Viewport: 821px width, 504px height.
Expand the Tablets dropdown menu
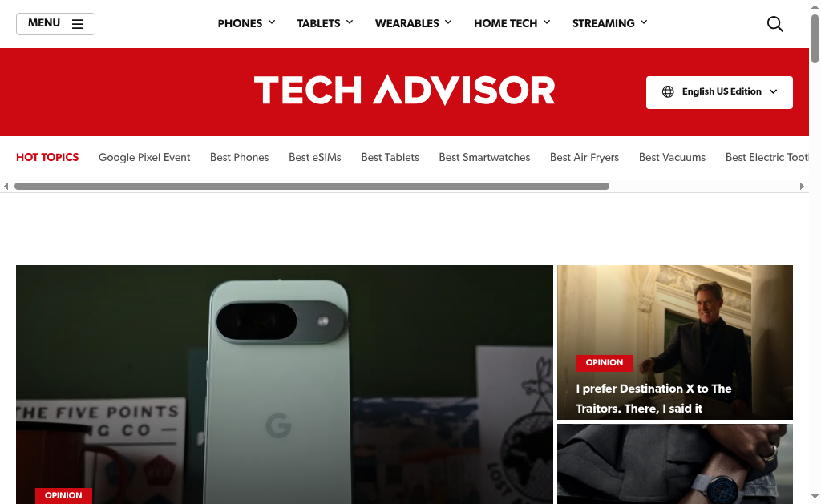point(326,23)
